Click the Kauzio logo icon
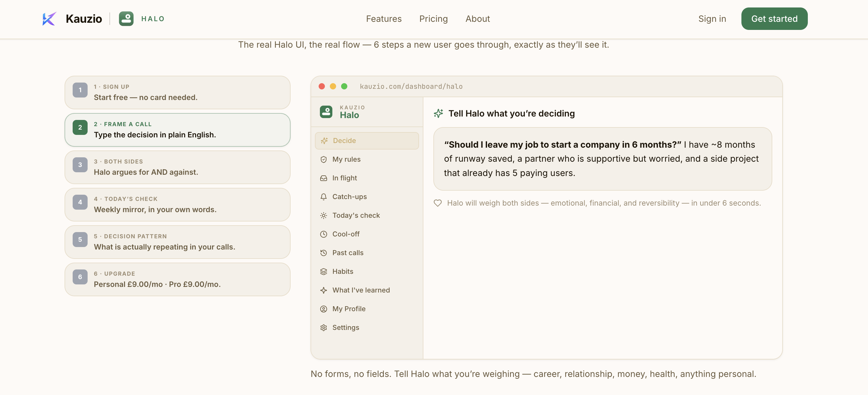This screenshot has height=395, width=868. pos(49,19)
